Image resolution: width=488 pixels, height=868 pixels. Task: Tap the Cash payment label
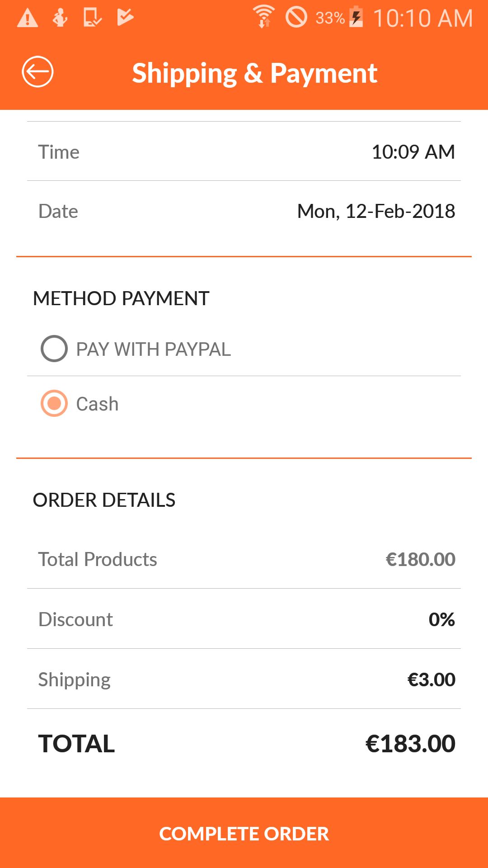[97, 404]
